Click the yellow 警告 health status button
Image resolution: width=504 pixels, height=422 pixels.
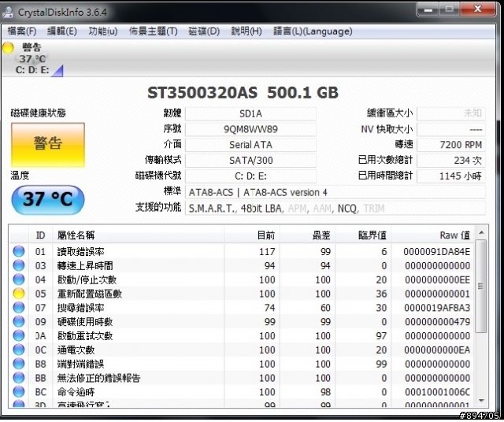(48, 145)
